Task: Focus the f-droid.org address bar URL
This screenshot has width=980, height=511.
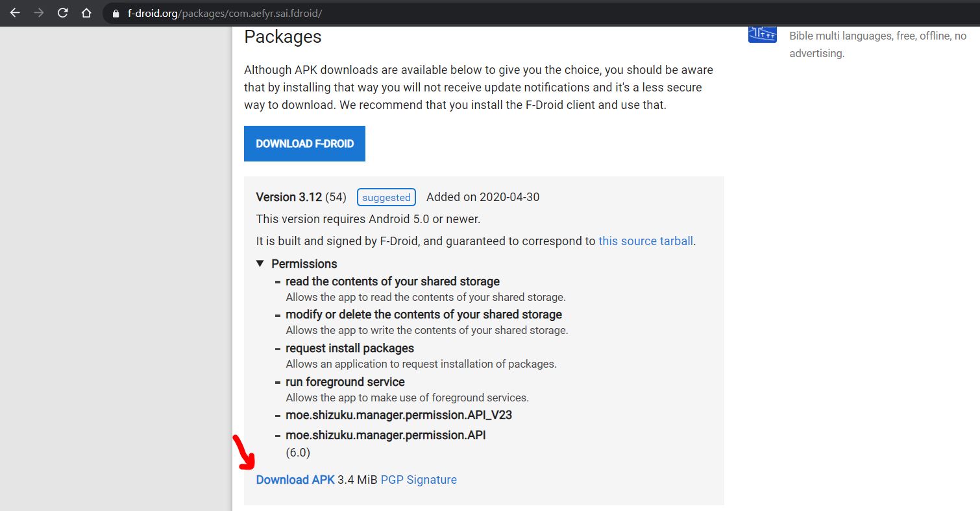Action: point(225,14)
